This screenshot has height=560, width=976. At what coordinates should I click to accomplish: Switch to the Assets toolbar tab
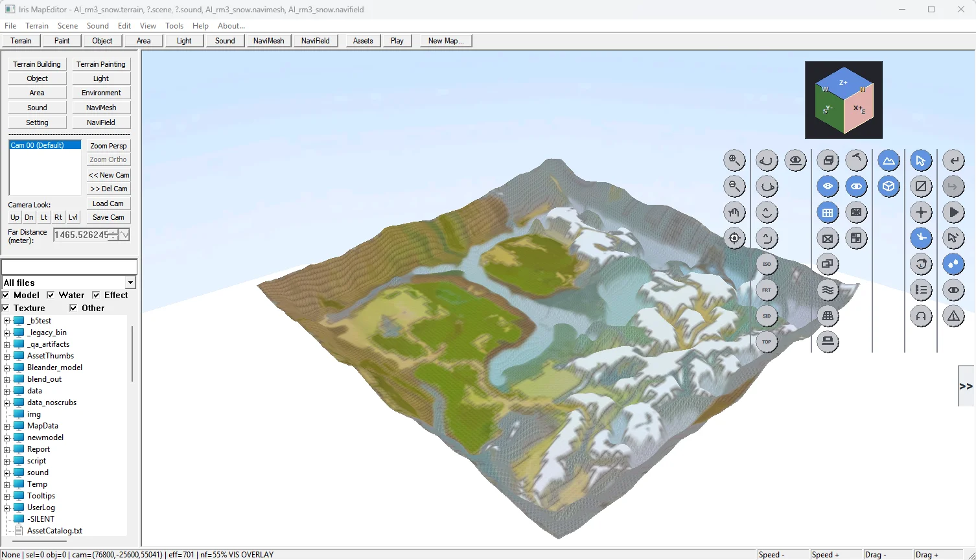click(363, 40)
